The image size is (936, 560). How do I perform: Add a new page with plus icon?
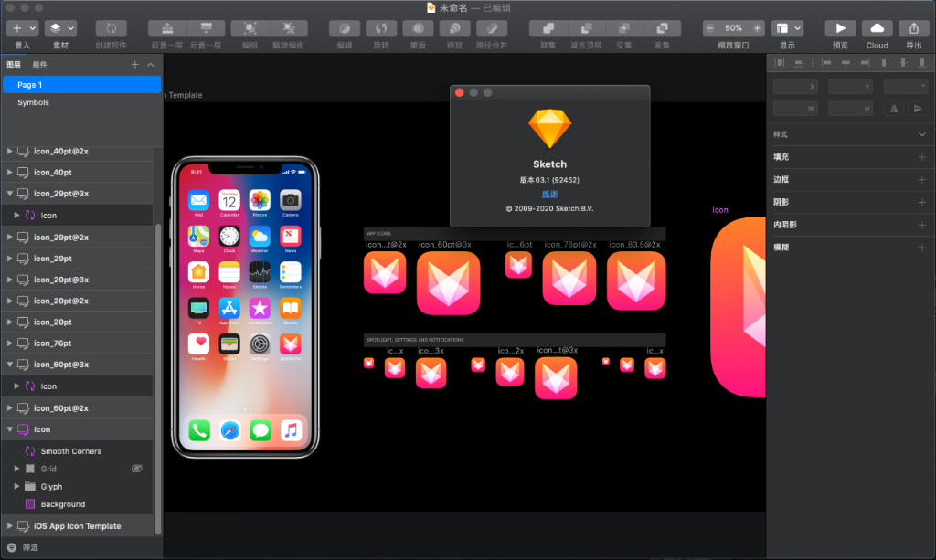coord(135,65)
